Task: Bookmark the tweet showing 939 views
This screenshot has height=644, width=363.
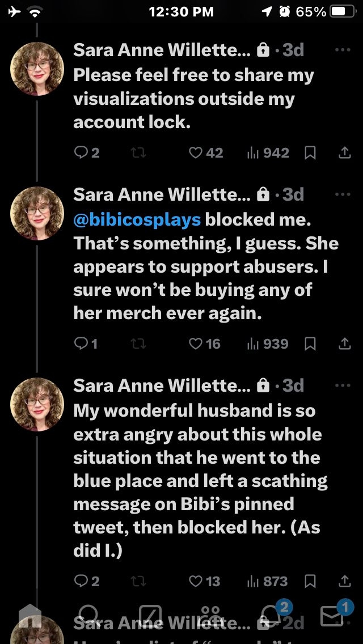Action: click(310, 344)
